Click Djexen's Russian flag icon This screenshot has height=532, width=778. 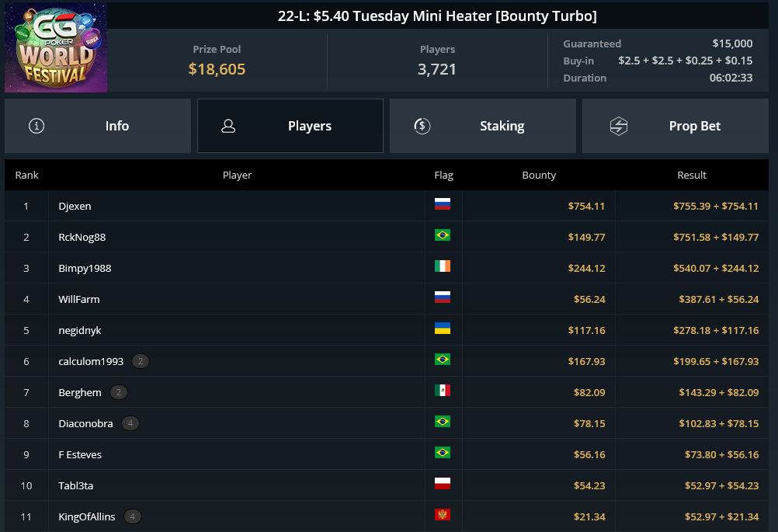click(443, 204)
